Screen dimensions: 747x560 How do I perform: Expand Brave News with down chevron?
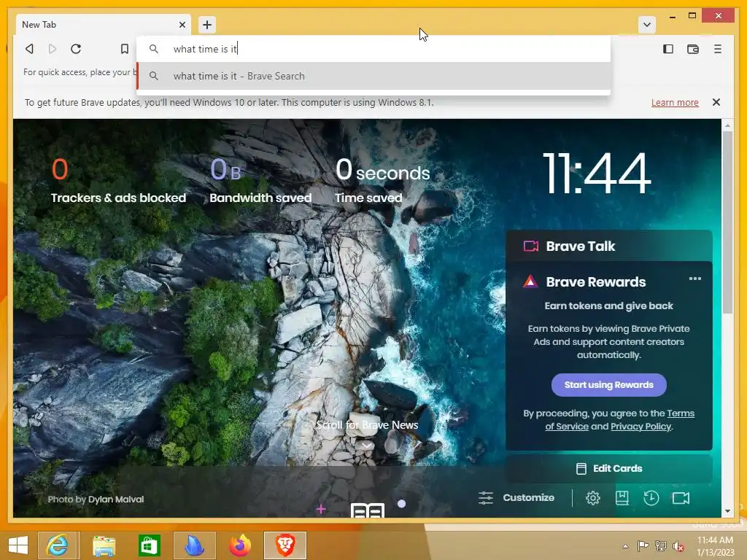click(366, 446)
